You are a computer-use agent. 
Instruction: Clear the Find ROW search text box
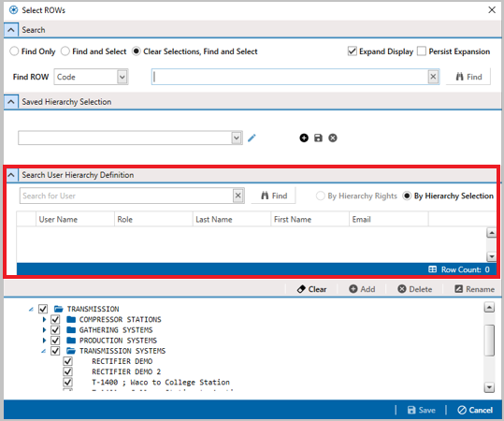coord(433,77)
